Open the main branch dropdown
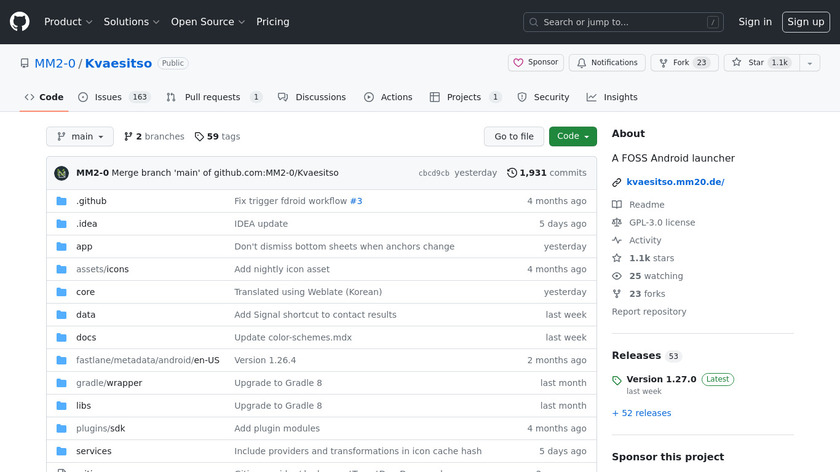840x472 pixels. [x=80, y=137]
